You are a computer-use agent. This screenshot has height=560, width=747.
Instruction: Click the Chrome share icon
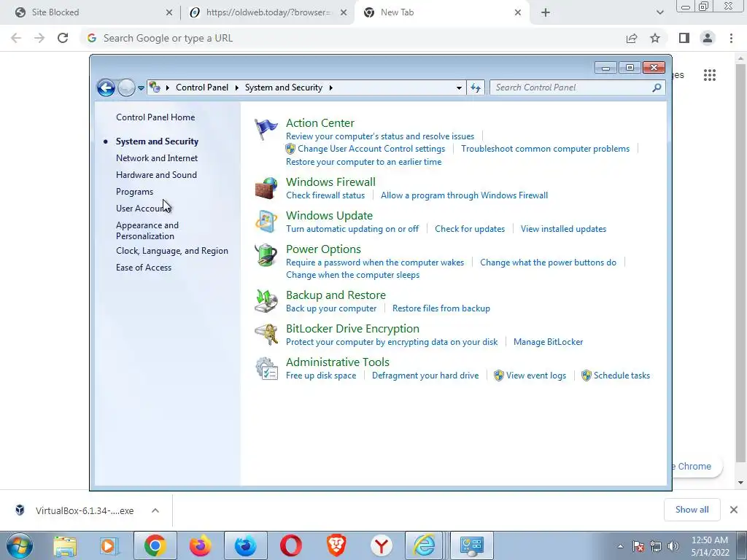tap(632, 38)
